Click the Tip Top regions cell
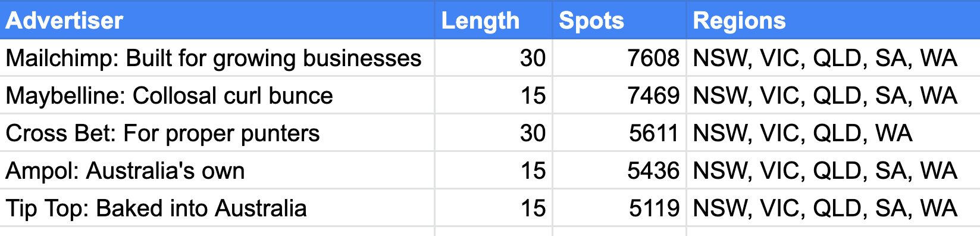 (834, 208)
